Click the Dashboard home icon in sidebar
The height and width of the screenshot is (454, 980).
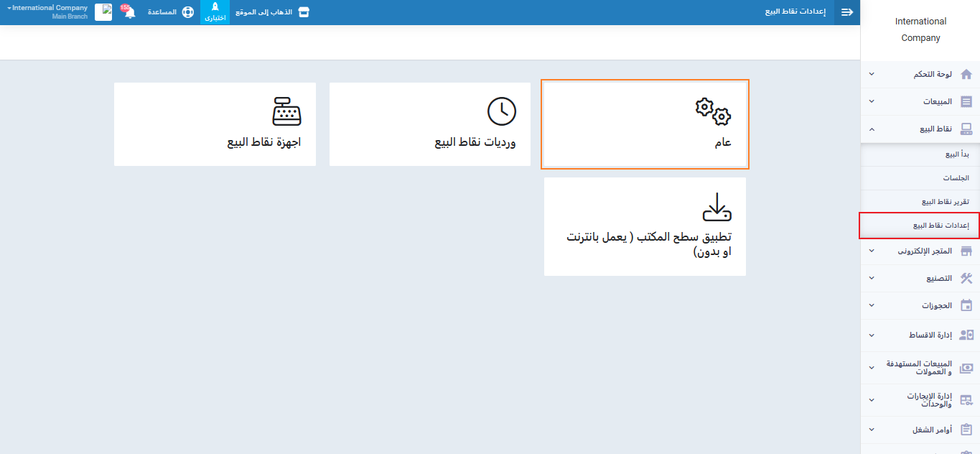pos(966,75)
